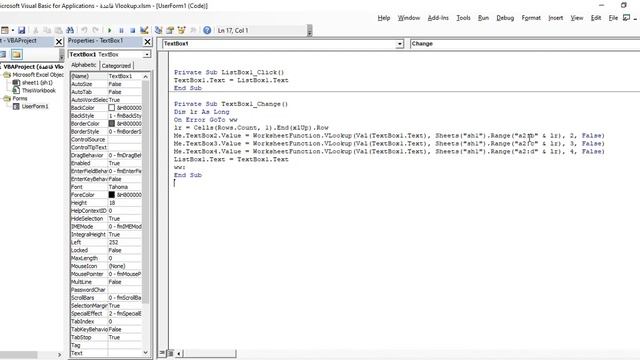The image size is (640, 360).
Task: Click the properties list scroll-up arrow
Action: [x=146, y=76]
